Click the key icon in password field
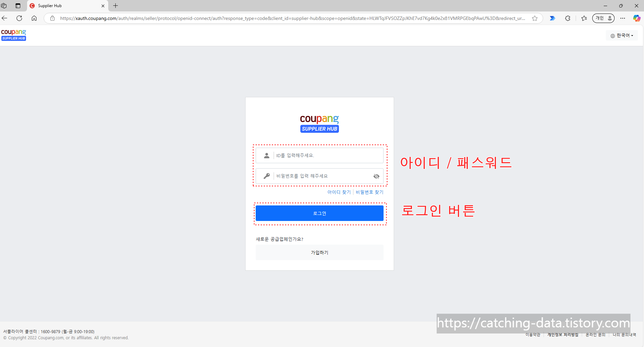The width and height of the screenshot is (644, 347). (267, 176)
